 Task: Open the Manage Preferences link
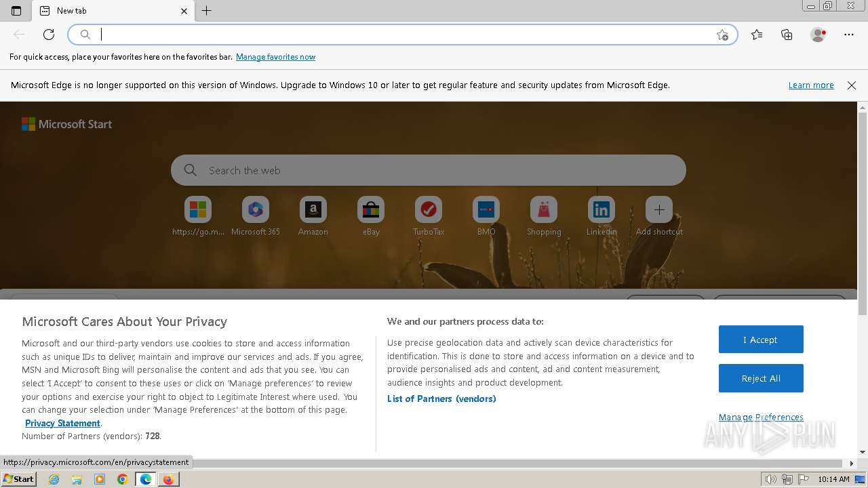coord(761,417)
